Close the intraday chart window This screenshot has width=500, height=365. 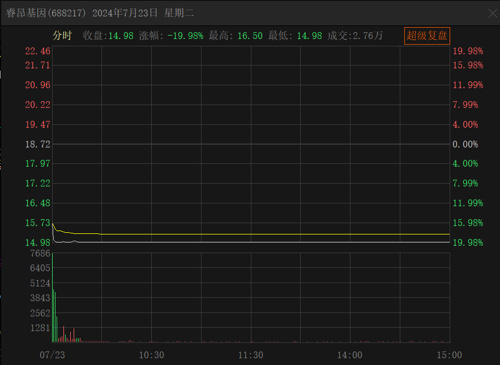[493, 13]
